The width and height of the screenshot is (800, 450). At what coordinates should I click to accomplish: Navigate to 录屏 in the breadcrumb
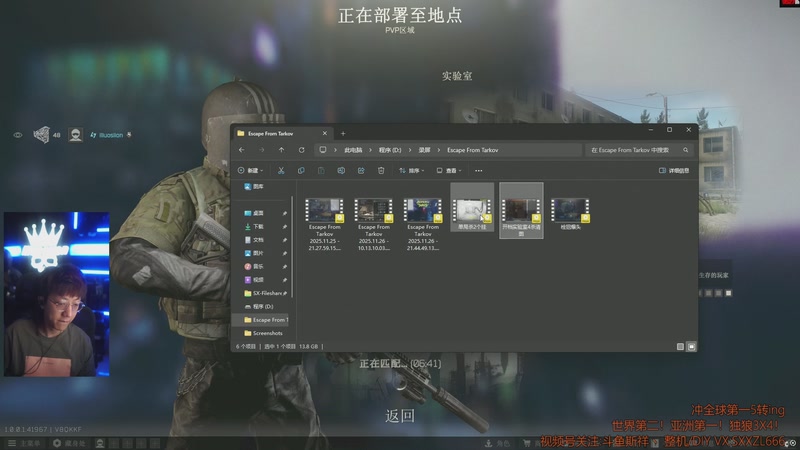click(x=424, y=150)
